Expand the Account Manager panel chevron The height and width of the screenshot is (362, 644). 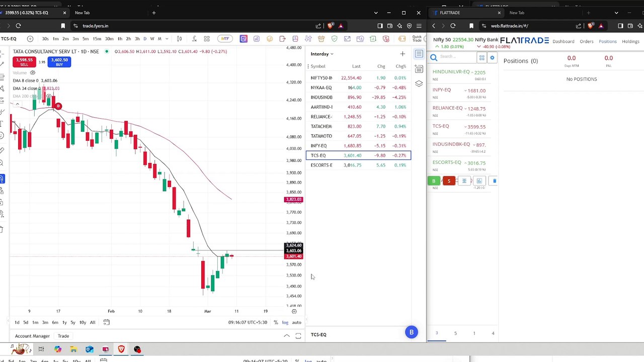pos(286,336)
